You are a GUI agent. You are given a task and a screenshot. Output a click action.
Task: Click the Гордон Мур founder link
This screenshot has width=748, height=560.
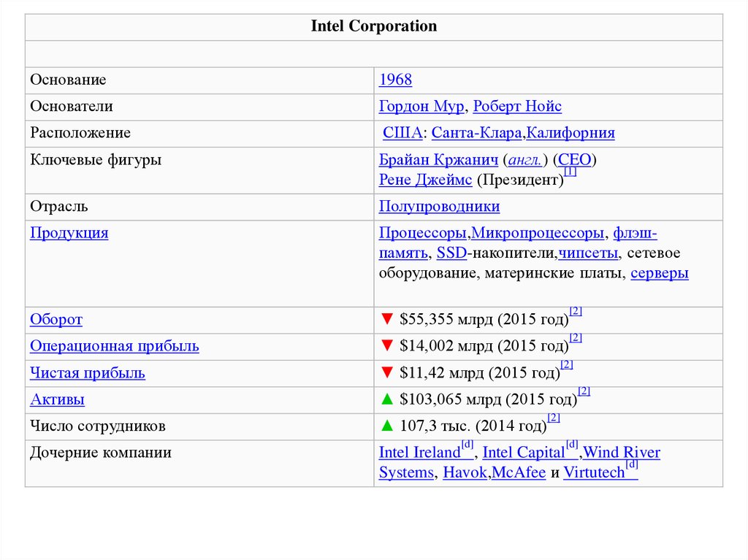click(421, 107)
